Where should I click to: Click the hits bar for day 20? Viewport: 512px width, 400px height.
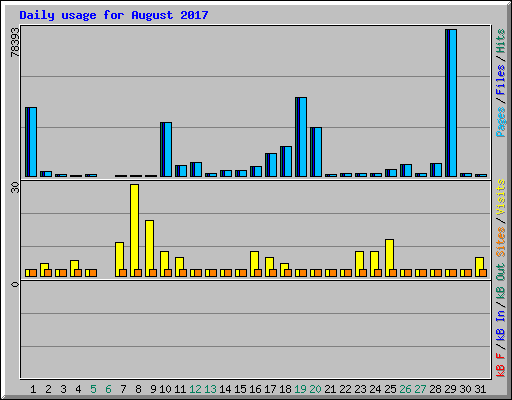(x=316, y=152)
